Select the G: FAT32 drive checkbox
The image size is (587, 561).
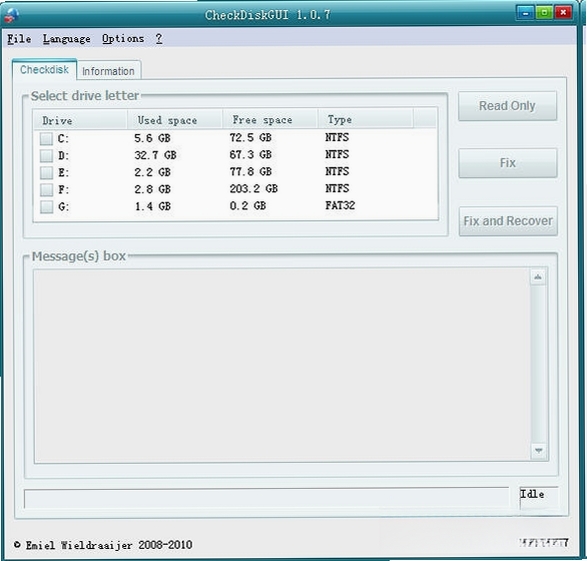click(46, 207)
